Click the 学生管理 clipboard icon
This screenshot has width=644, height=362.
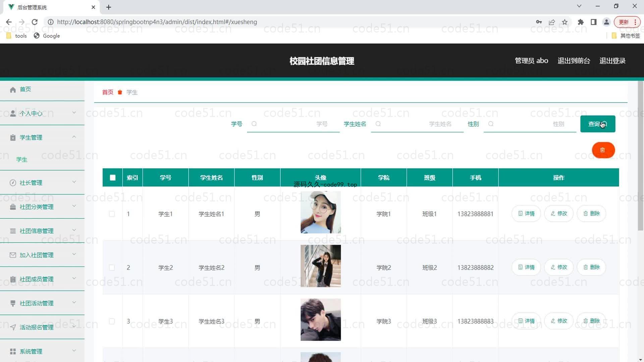click(x=13, y=138)
